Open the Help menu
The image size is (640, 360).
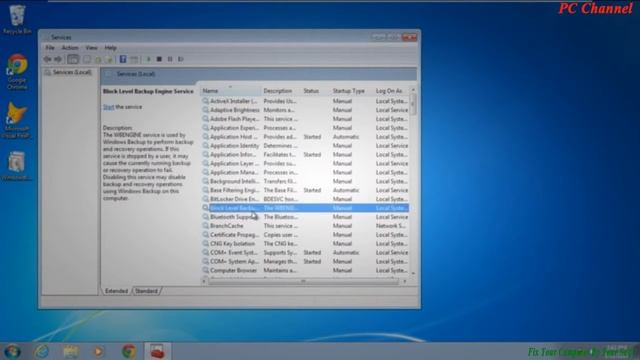pos(110,48)
